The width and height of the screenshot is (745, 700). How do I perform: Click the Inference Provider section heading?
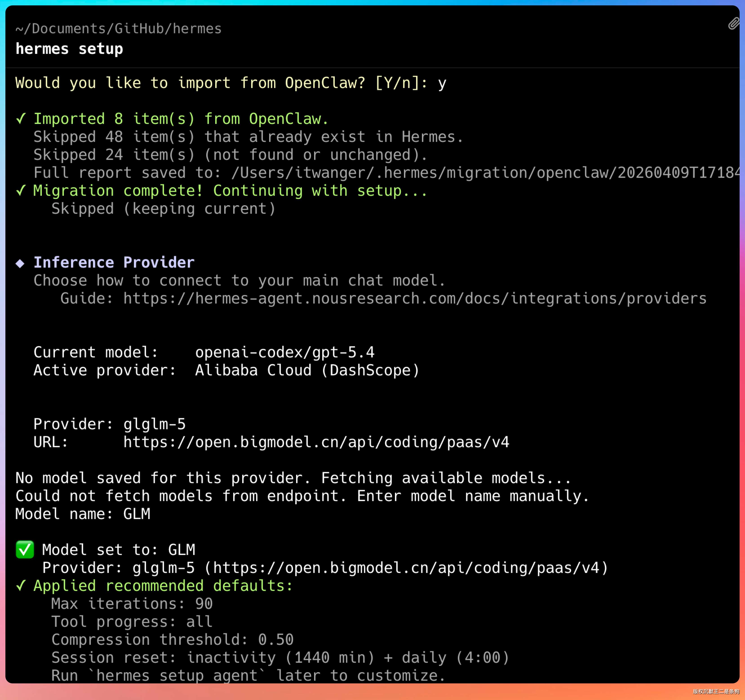click(x=114, y=262)
